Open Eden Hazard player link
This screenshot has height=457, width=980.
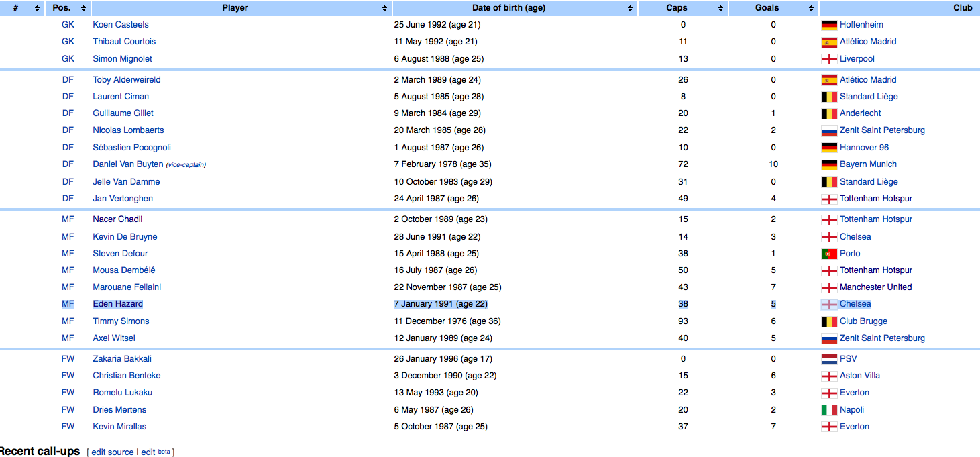tap(118, 304)
